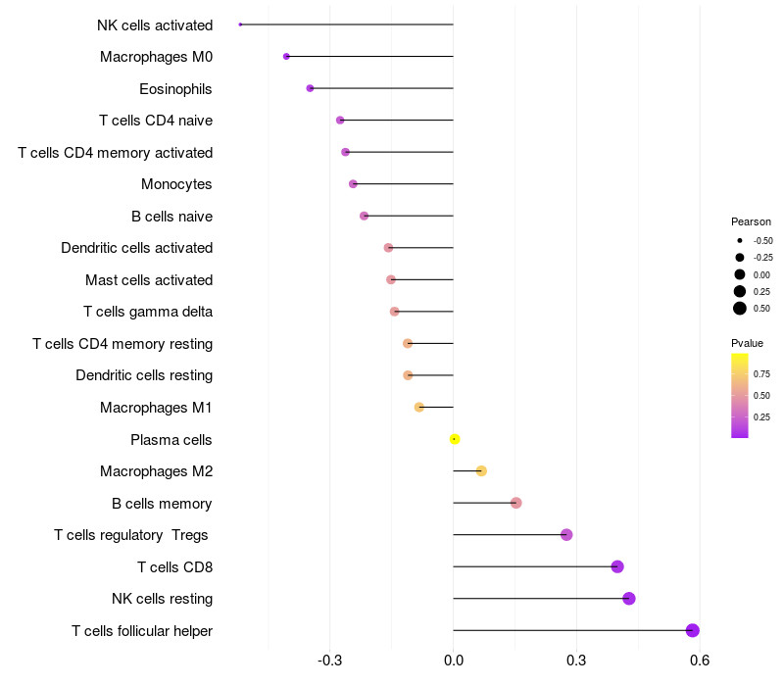784x686 pixels.
Task: Click the Pearson legend title
Action: click(x=751, y=221)
